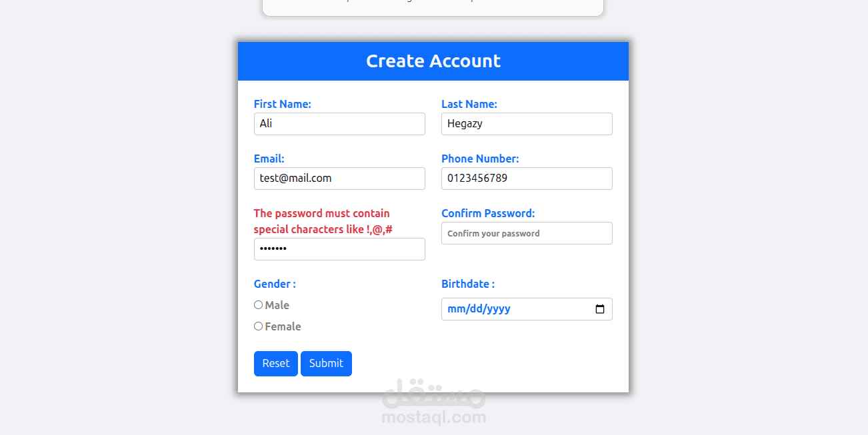Click the Phone Number input field
This screenshot has width=868, height=435.
tap(527, 179)
